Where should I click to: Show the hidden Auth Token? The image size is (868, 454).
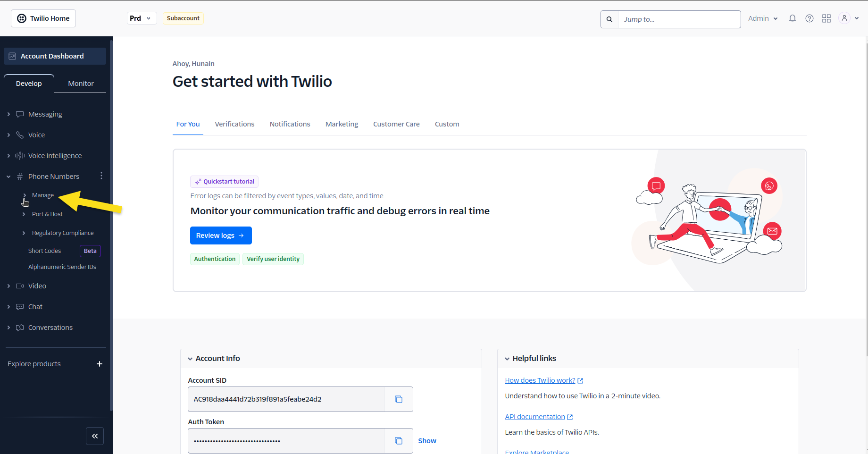click(427, 441)
